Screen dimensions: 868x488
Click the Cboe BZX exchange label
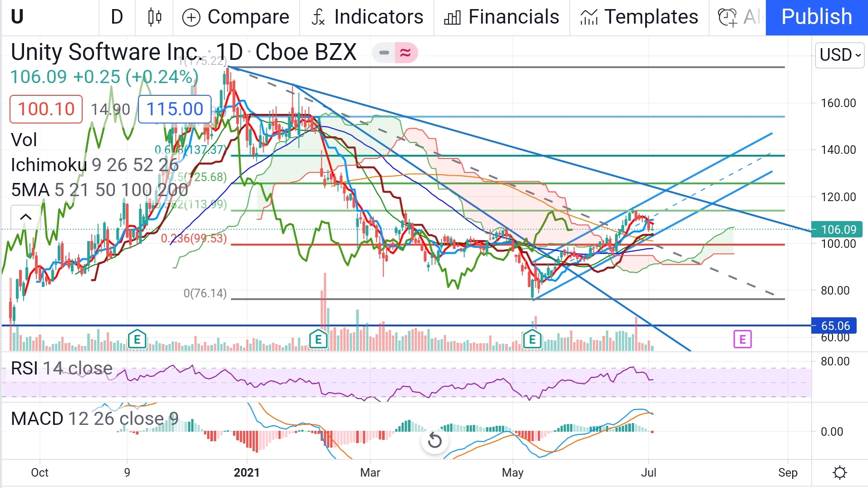coord(306,52)
